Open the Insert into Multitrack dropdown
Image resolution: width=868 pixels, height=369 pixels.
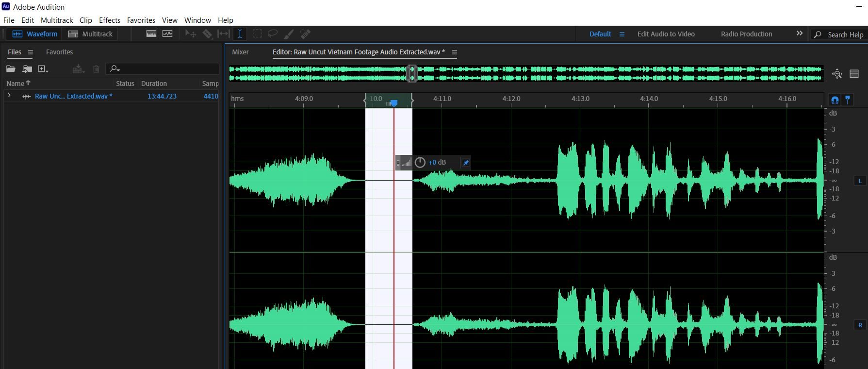tap(78, 69)
